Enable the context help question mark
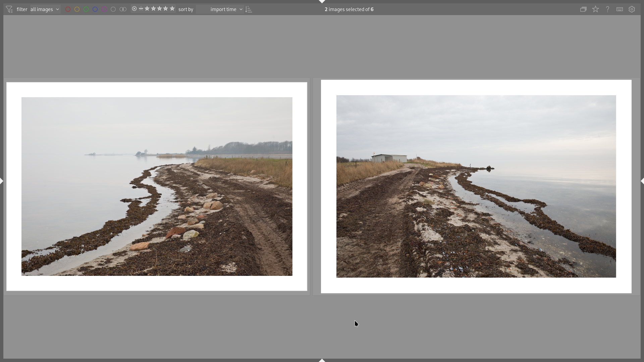 607,9
